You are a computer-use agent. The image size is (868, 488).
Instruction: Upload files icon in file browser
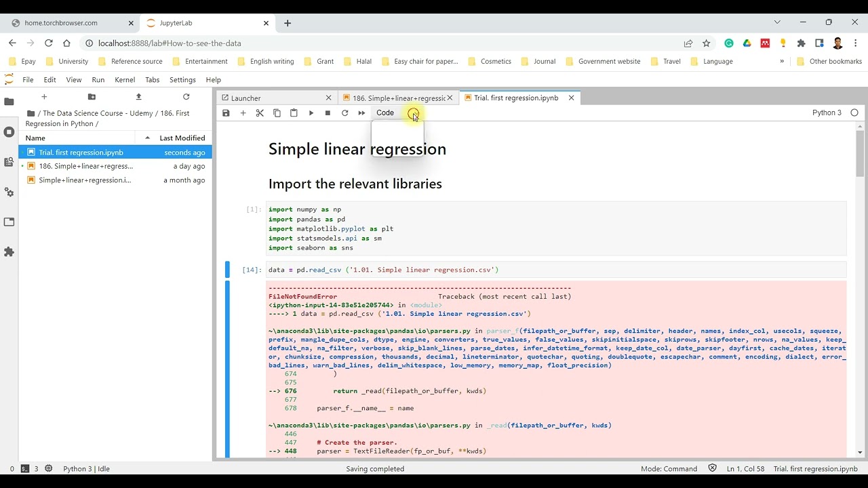click(x=139, y=97)
